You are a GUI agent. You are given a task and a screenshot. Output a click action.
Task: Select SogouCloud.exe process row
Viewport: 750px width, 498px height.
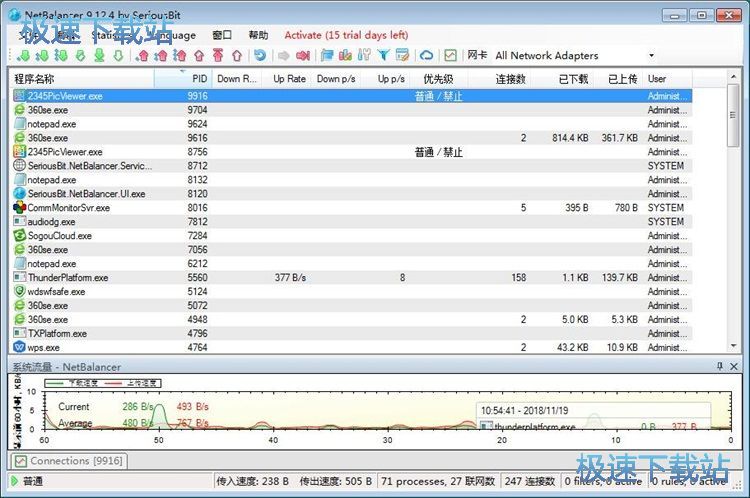[352, 235]
